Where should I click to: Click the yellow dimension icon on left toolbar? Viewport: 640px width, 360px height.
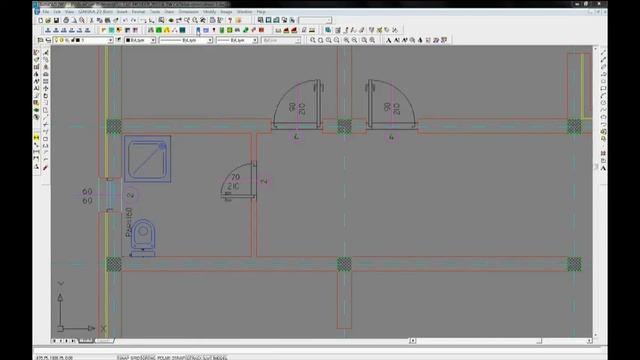point(36,138)
